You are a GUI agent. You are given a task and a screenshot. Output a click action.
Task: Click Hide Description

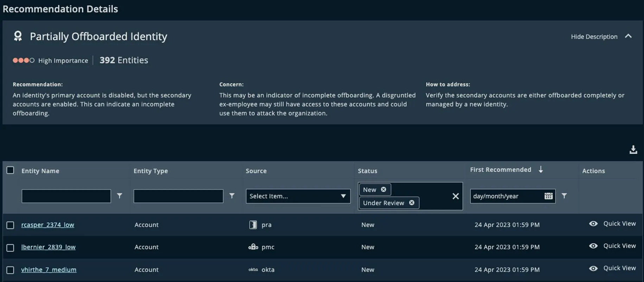click(x=594, y=37)
